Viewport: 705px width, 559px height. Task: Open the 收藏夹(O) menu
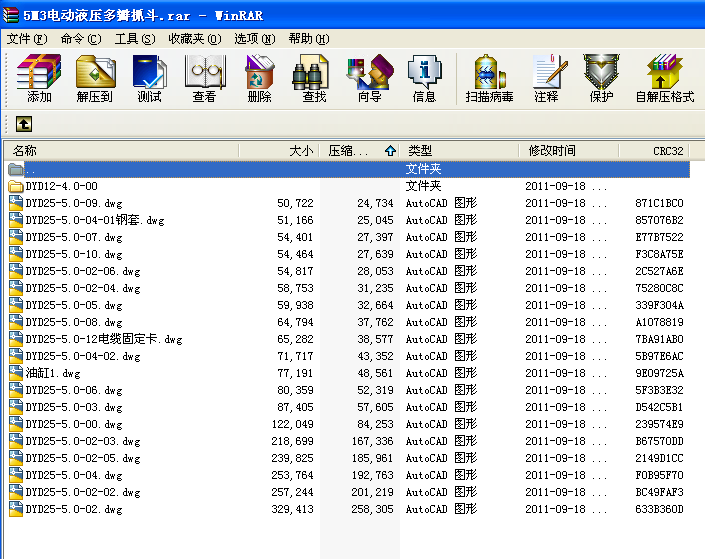(x=195, y=39)
